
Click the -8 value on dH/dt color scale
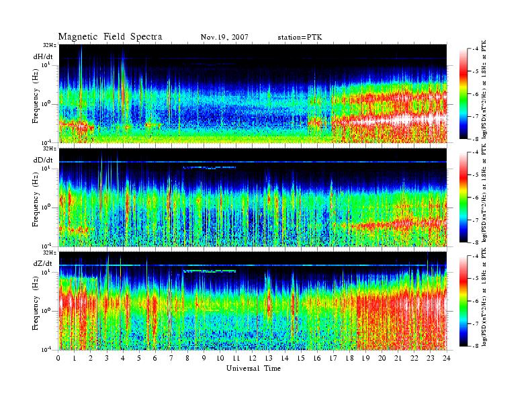(x=476, y=139)
